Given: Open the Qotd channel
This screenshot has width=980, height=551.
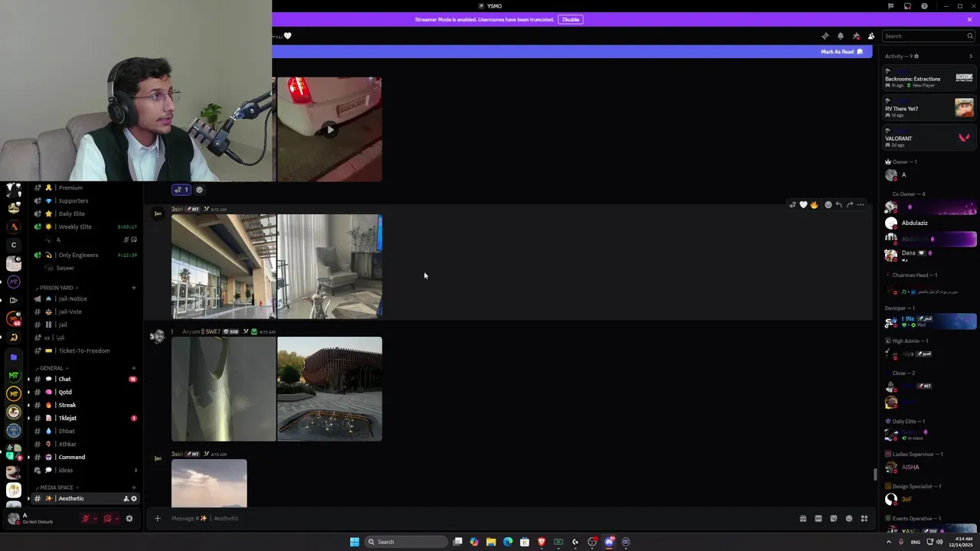Looking at the screenshot, I should tap(84, 392).
